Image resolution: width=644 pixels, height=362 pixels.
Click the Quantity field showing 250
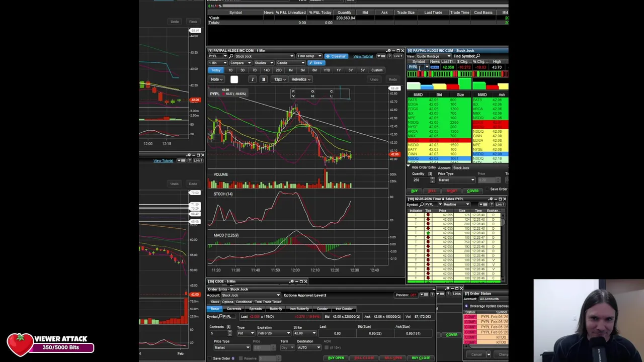point(421,180)
